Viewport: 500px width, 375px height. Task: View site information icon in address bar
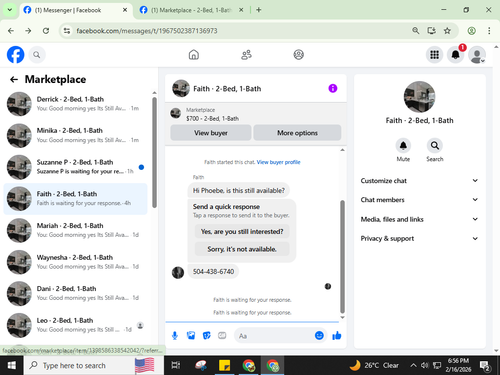67,31
